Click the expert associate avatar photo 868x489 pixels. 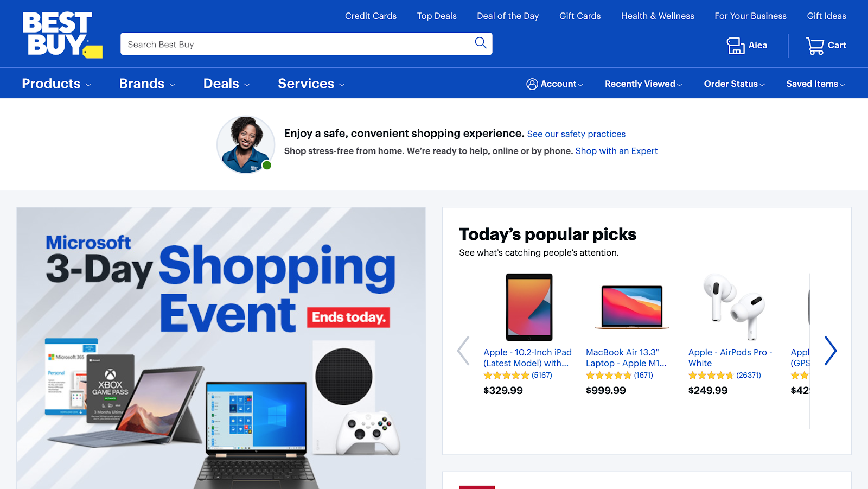pos(246,145)
